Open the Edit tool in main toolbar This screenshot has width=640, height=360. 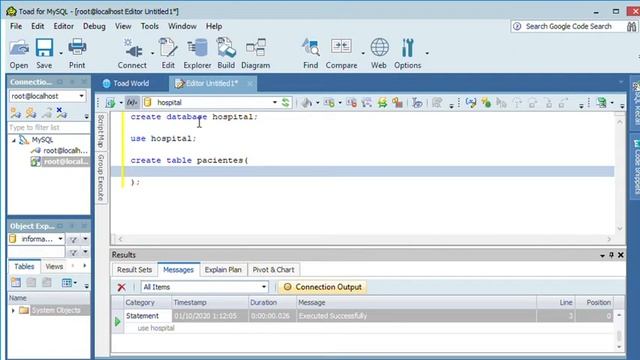(168, 48)
